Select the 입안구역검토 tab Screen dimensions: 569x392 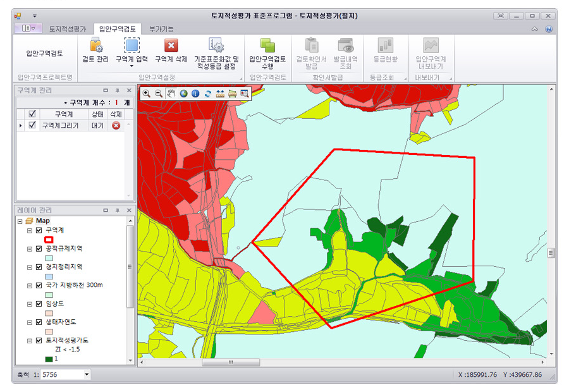pos(117,29)
